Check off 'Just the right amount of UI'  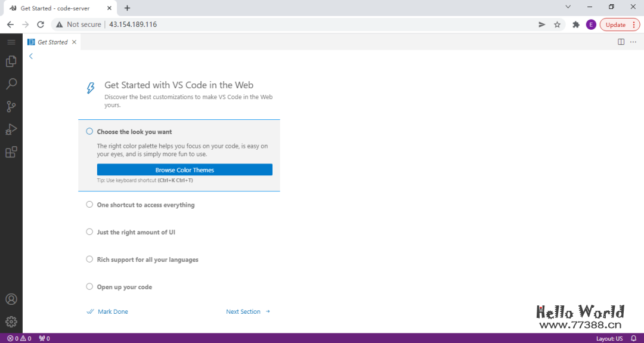click(89, 232)
